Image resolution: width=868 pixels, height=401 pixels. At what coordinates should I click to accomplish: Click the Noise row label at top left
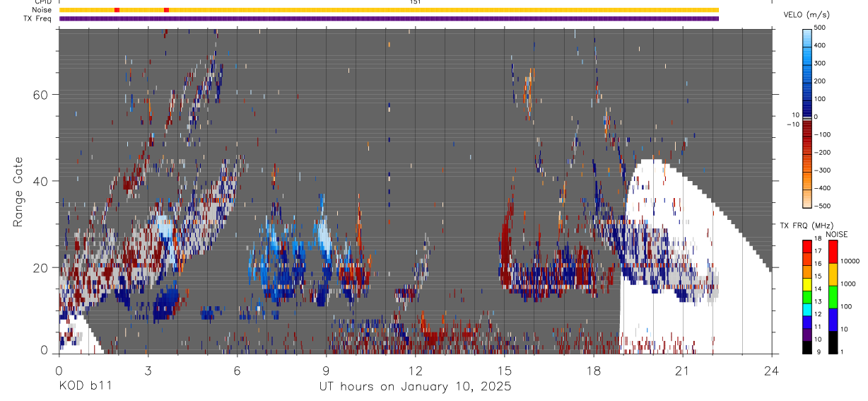pyautogui.click(x=42, y=10)
